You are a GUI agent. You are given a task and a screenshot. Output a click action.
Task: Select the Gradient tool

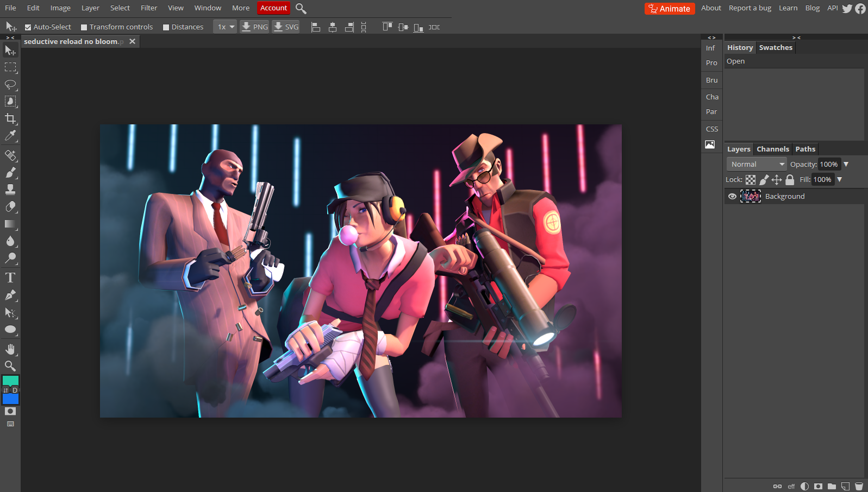pyautogui.click(x=10, y=224)
